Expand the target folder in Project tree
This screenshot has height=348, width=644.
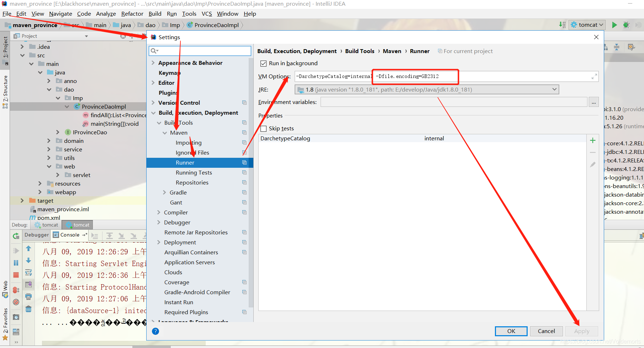pyautogui.click(x=22, y=201)
